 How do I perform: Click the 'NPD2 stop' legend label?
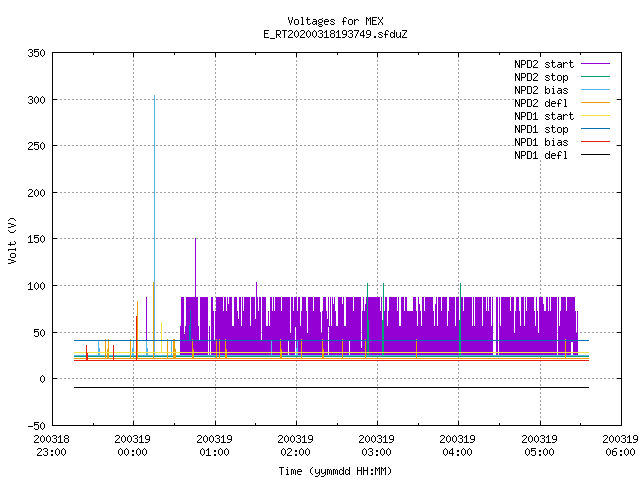[541, 77]
